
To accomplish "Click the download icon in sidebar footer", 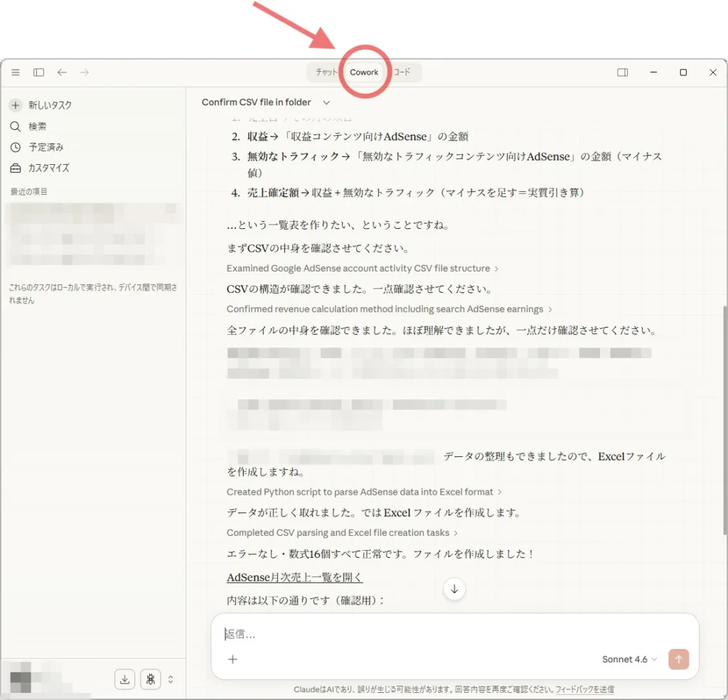I will pyautogui.click(x=125, y=679).
